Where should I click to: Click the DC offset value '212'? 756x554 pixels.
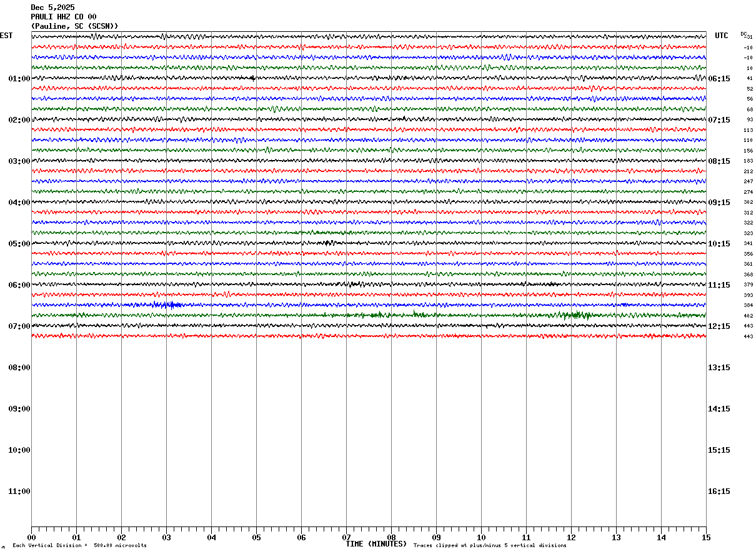[x=749, y=172]
